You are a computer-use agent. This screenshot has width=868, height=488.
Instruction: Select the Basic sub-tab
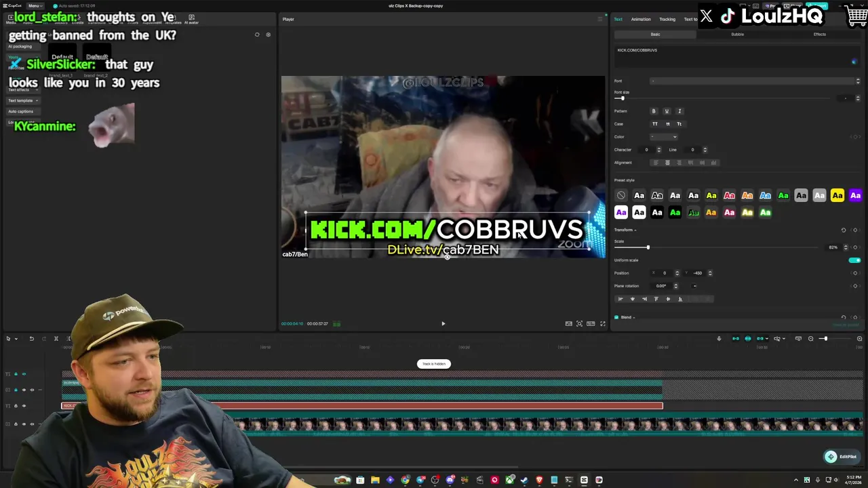coord(655,35)
